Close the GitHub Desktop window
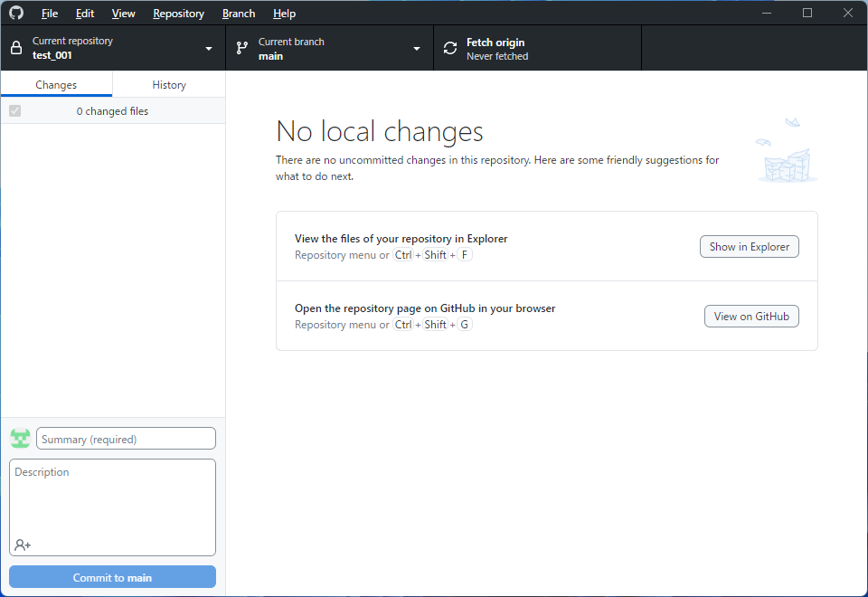This screenshot has width=868, height=597. click(x=847, y=13)
